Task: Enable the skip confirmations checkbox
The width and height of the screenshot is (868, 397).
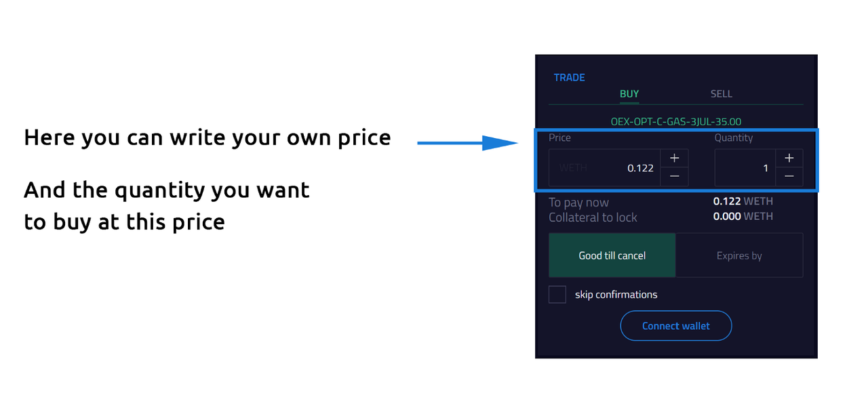Action: click(x=557, y=295)
